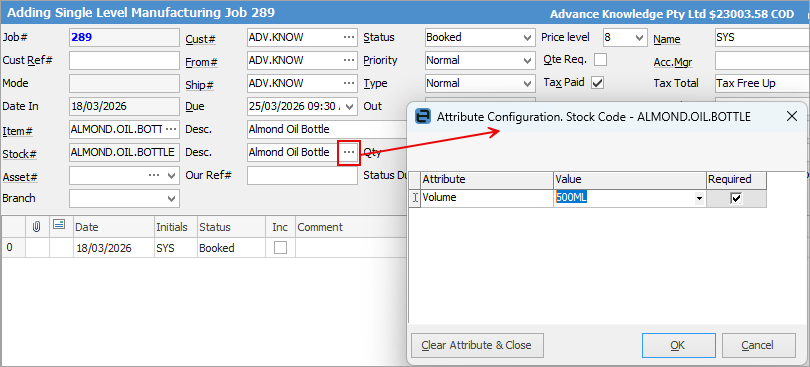Click the Date column header
This screenshot has height=367, width=810.
coord(114,227)
